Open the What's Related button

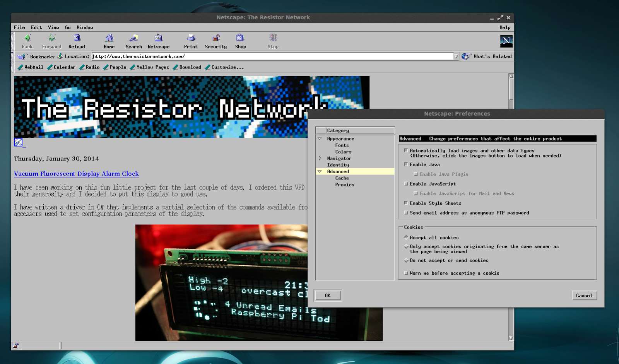pyautogui.click(x=487, y=56)
